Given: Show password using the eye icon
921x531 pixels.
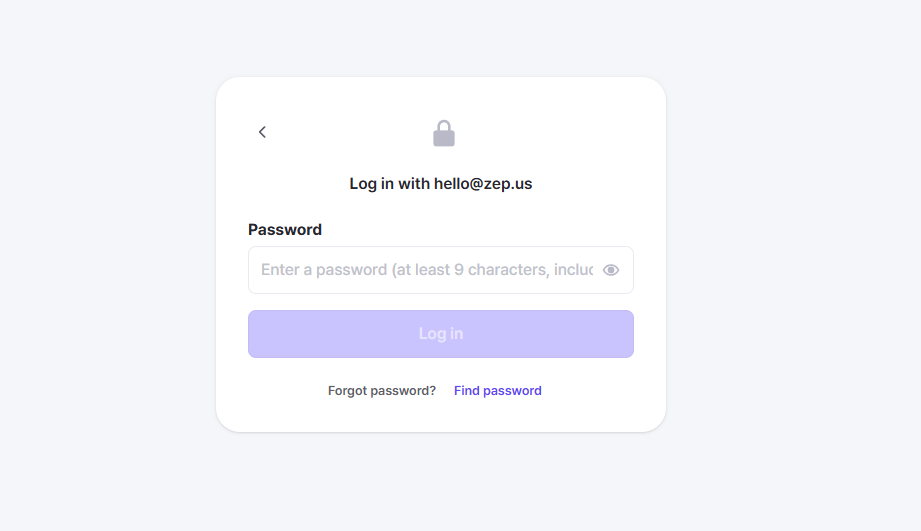Looking at the screenshot, I should [611, 270].
